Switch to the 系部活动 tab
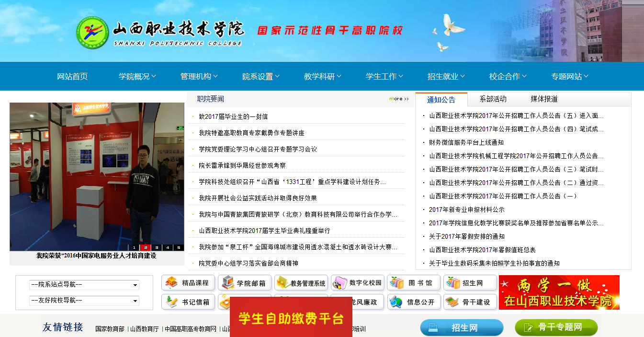Viewport: 644px width, 337px height. (493, 99)
